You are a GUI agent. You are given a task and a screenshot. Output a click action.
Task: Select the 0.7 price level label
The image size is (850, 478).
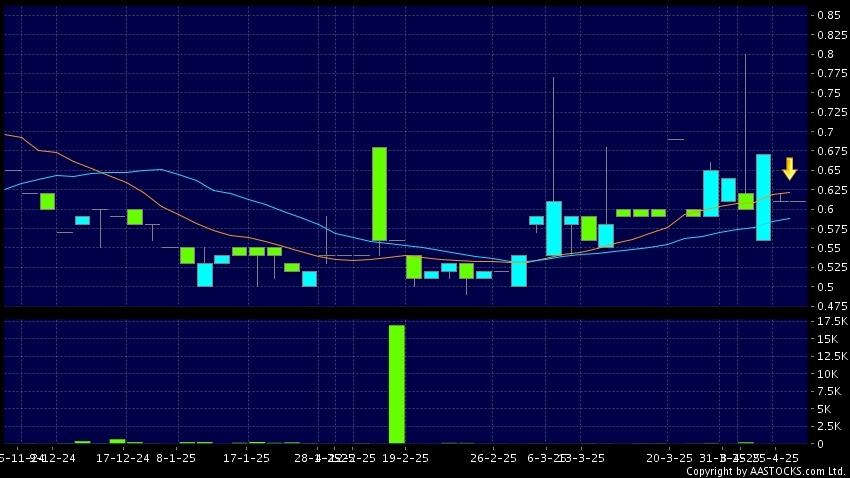(x=826, y=132)
